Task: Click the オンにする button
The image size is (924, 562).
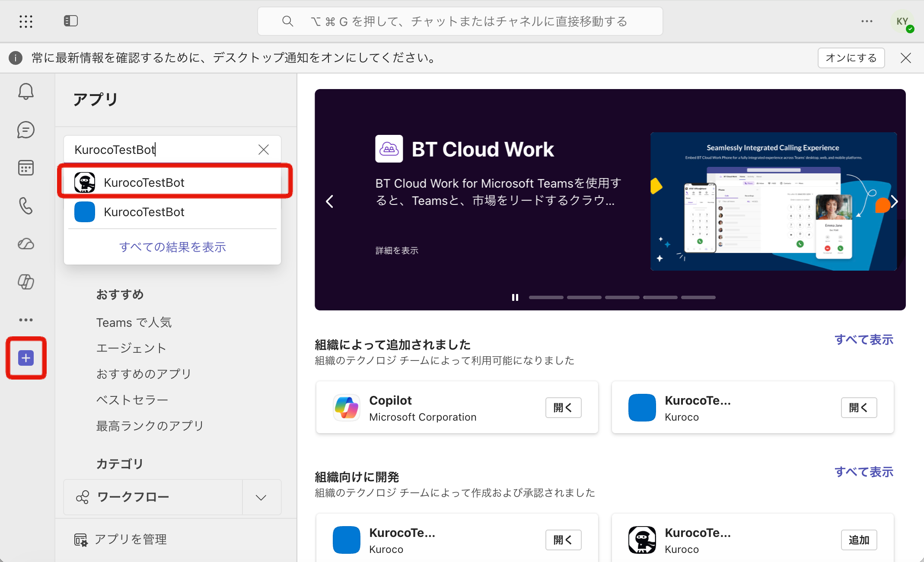Action: [851, 58]
